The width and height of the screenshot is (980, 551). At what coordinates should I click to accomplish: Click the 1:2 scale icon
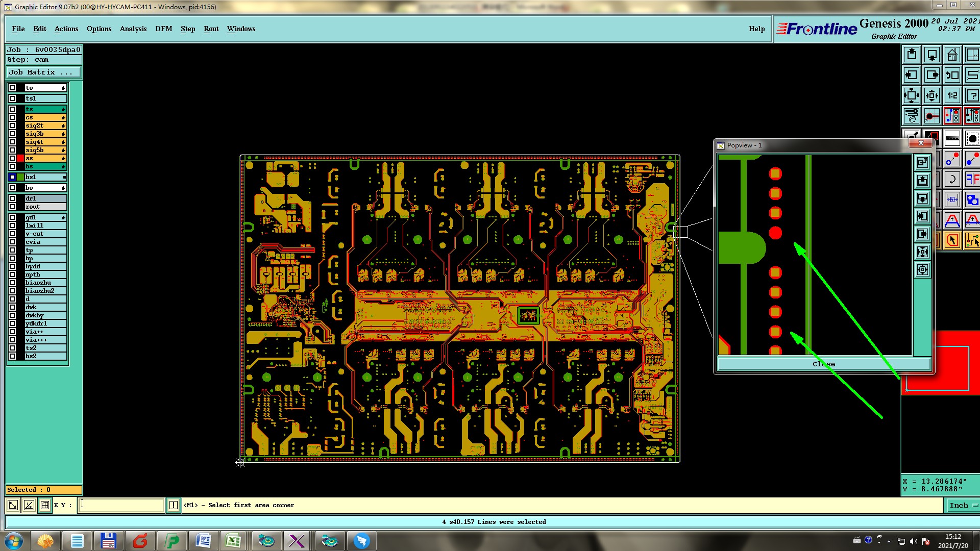(952, 95)
